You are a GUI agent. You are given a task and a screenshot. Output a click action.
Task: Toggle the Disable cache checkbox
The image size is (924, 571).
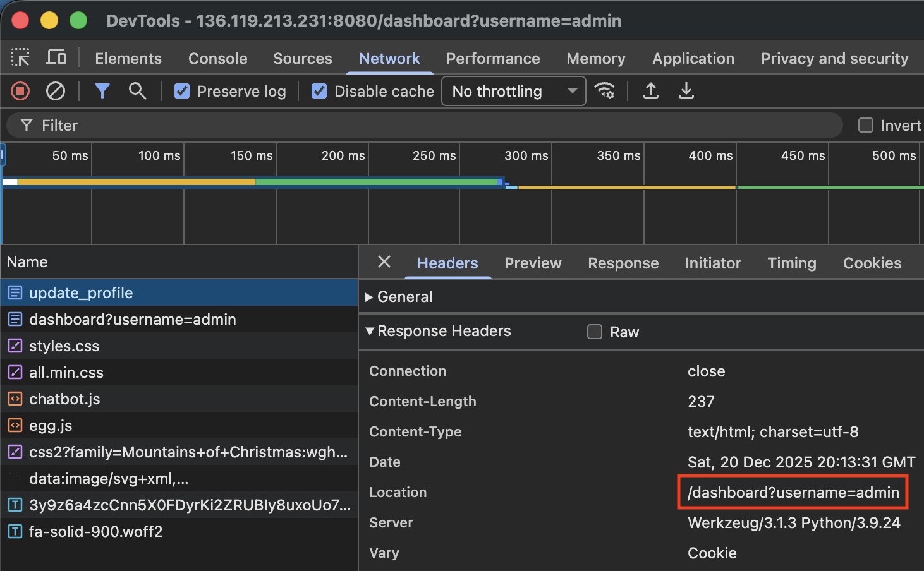tap(319, 92)
